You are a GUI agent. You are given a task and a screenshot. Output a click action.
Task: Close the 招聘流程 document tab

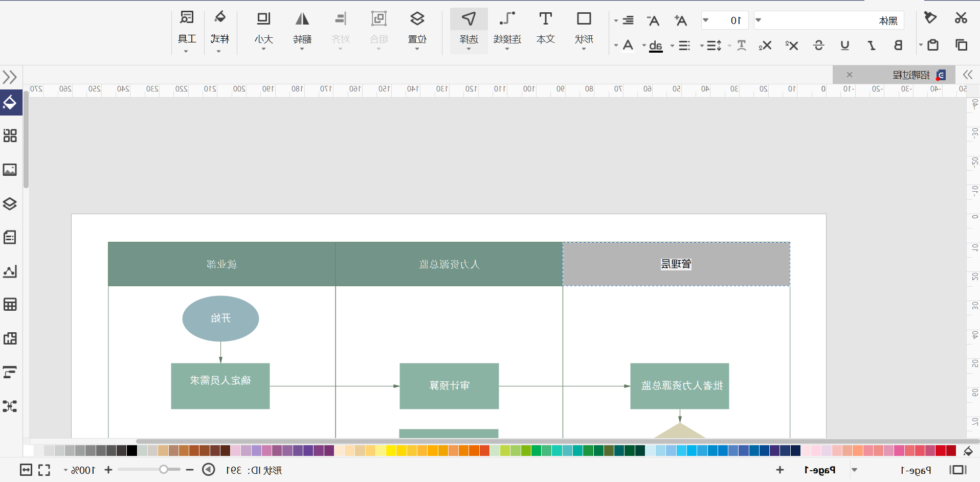pyautogui.click(x=850, y=75)
